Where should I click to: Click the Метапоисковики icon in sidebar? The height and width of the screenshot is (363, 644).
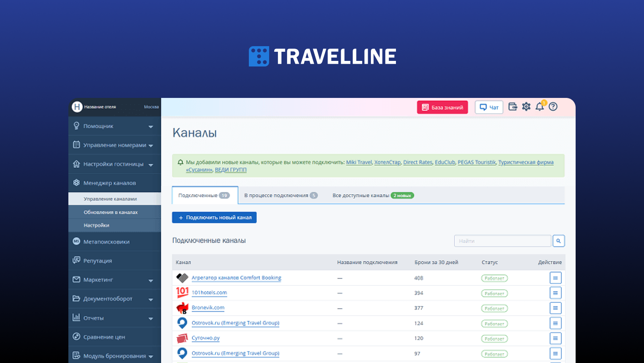(77, 241)
